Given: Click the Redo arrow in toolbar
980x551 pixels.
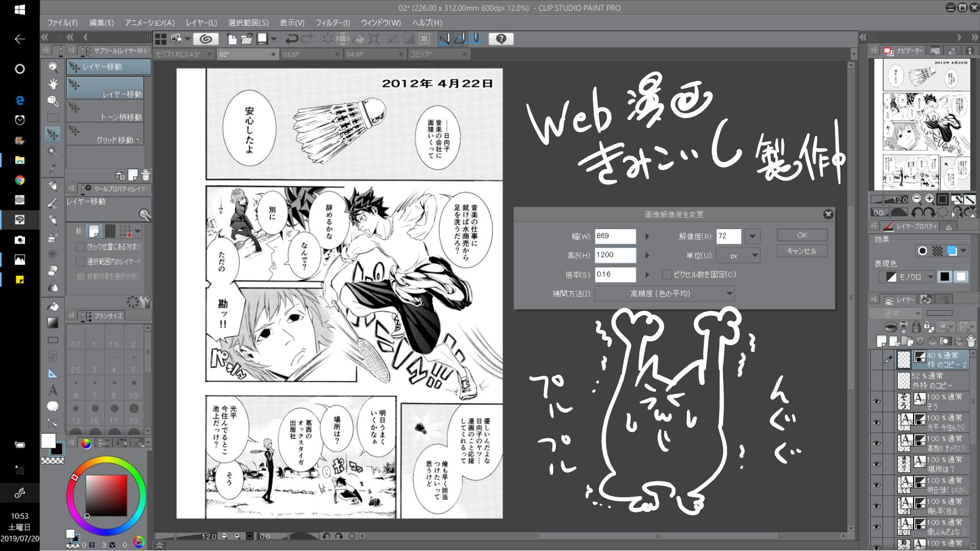Looking at the screenshot, I should [307, 39].
